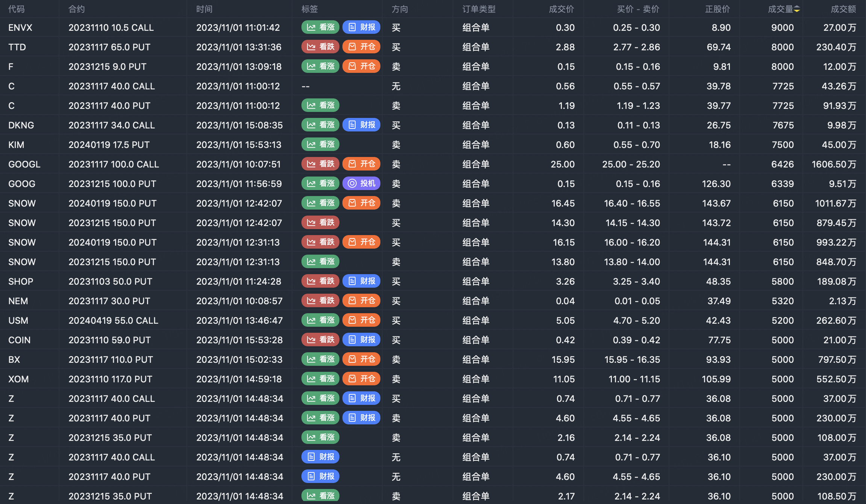
Task: Click the 开仓 tag in TTD row
Action: pyautogui.click(x=362, y=47)
